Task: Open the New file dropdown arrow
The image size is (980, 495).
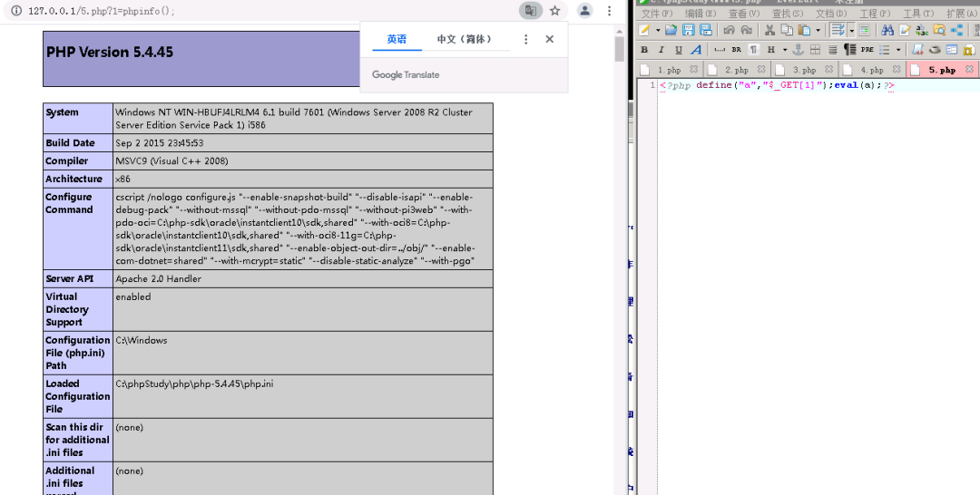Action: tap(658, 30)
